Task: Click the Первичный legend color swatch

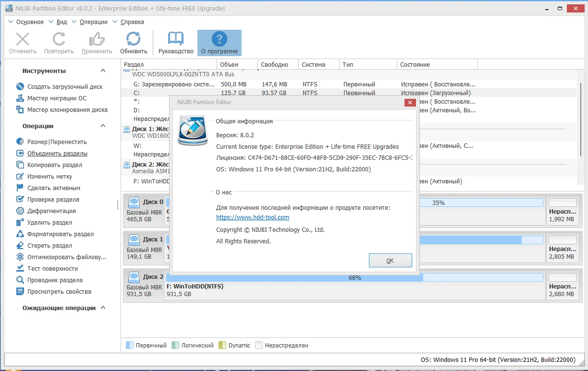Action: click(129, 345)
